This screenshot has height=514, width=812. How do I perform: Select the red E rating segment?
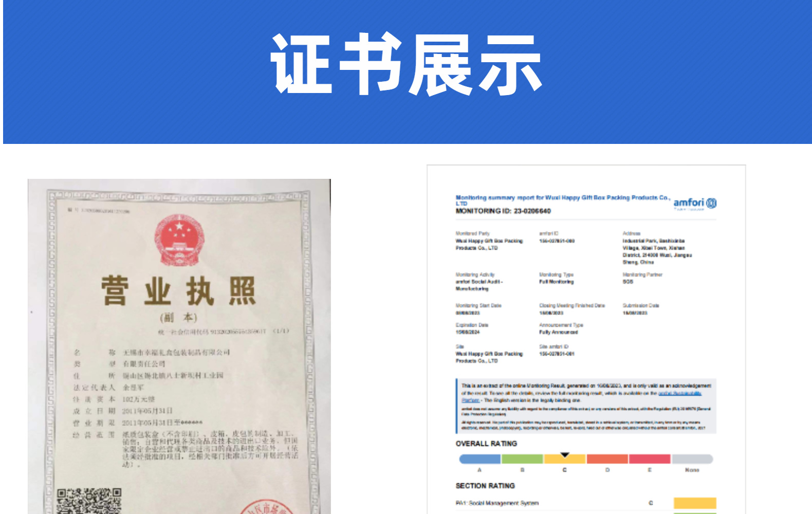(650, 458)
